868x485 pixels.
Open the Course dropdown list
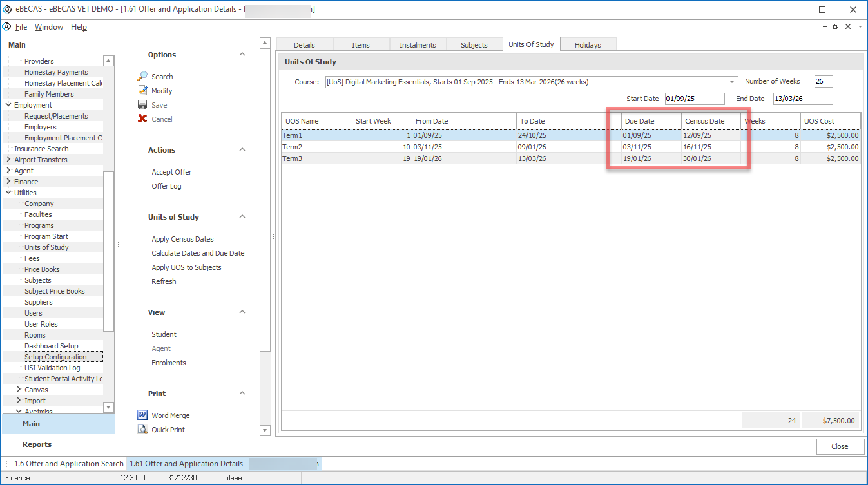click(x=732, y=82)
